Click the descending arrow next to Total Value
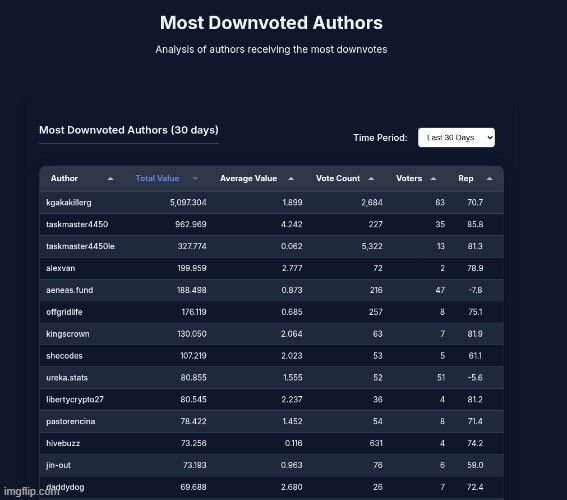This screenshot has width=567, height=500. click(x=195, y=179)
